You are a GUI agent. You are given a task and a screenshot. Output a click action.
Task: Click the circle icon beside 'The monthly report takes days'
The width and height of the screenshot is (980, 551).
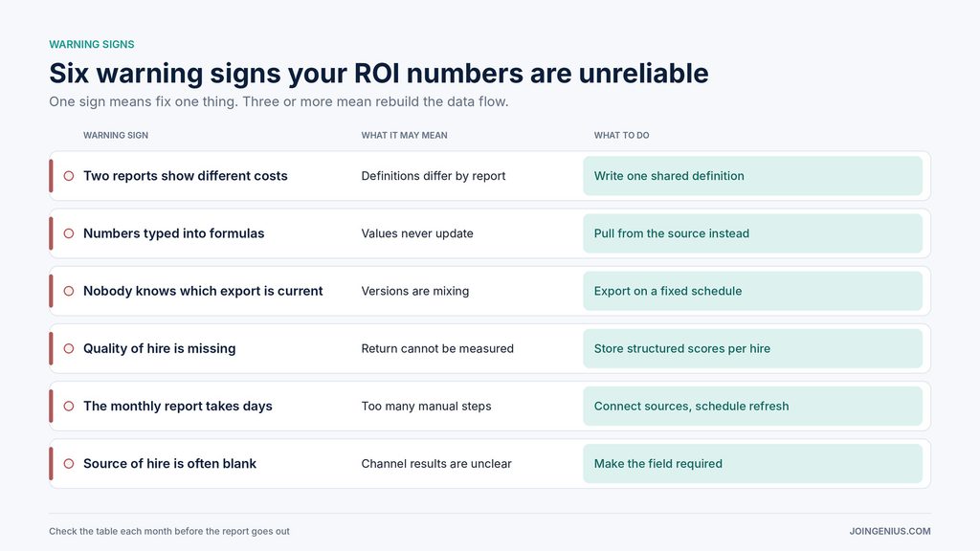point(69,406)
